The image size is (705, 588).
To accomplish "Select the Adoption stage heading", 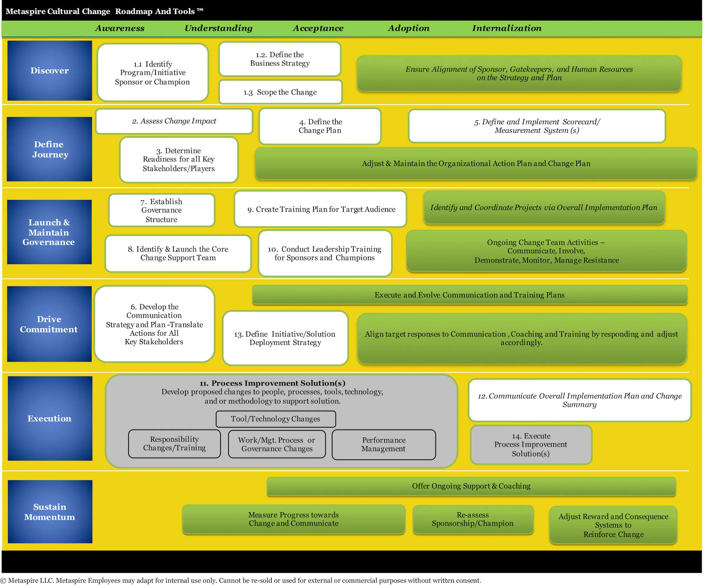I will [x=409, y=28].
